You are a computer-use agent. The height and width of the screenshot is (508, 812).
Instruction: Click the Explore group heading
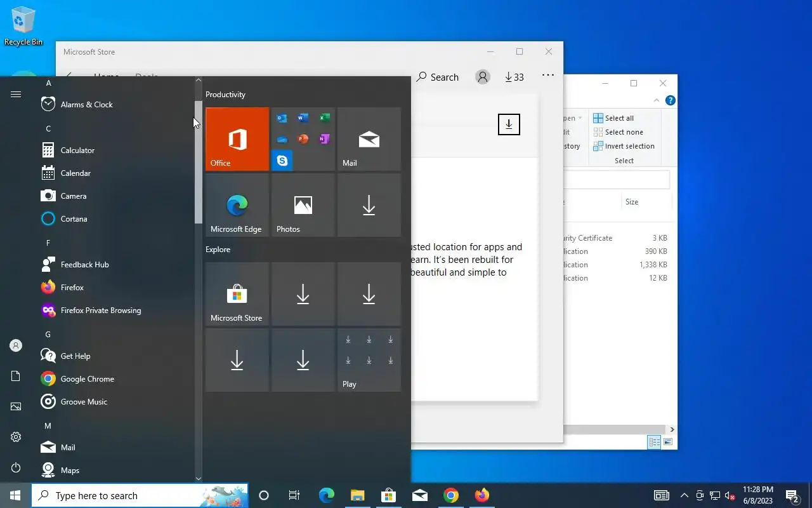tap(218, 250)
